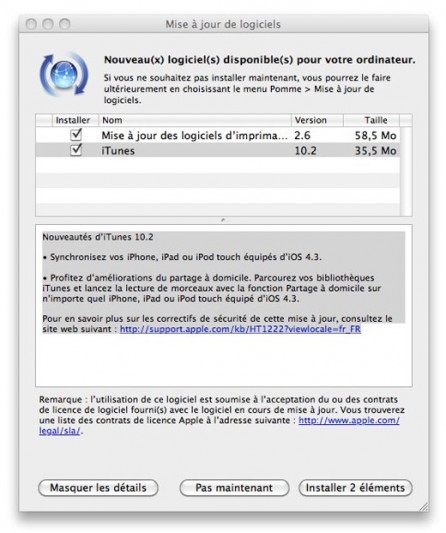Click Pas maintenant button
446x533 pixels.
[x=234, y=488]
